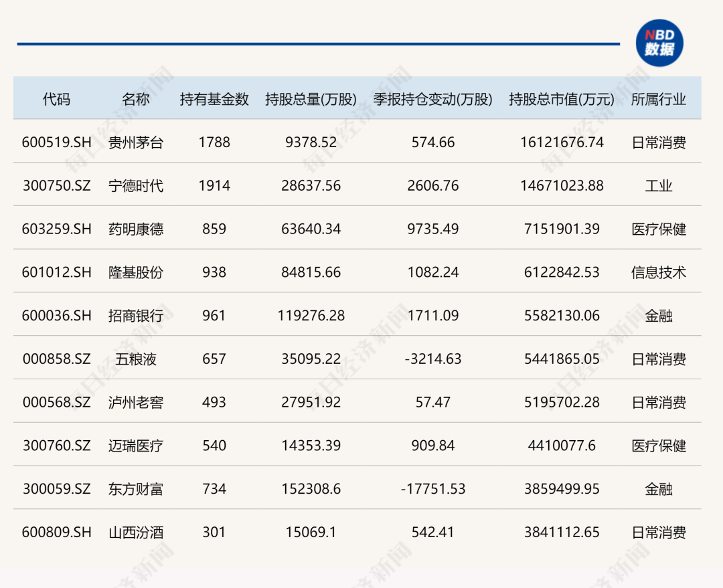The image size is (723, 588).
Task: Click the 泸州老窖 name cell
Action: 135,402
